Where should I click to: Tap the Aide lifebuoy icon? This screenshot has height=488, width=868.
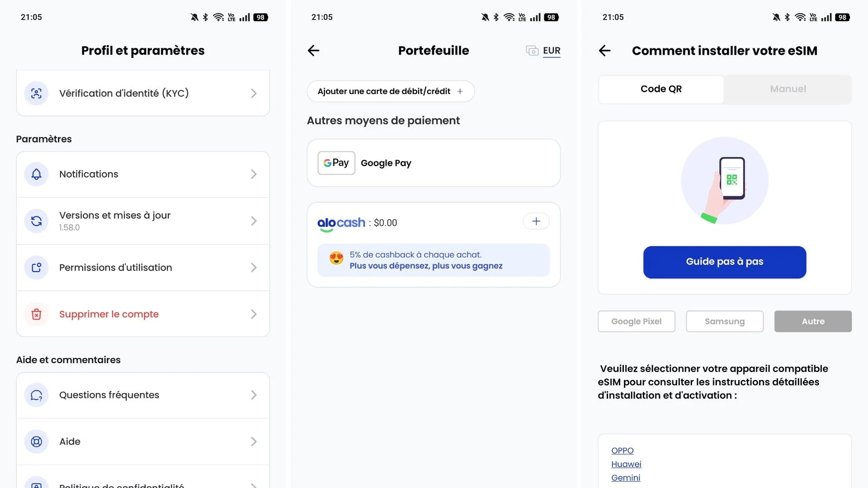[x=36, y=441]
